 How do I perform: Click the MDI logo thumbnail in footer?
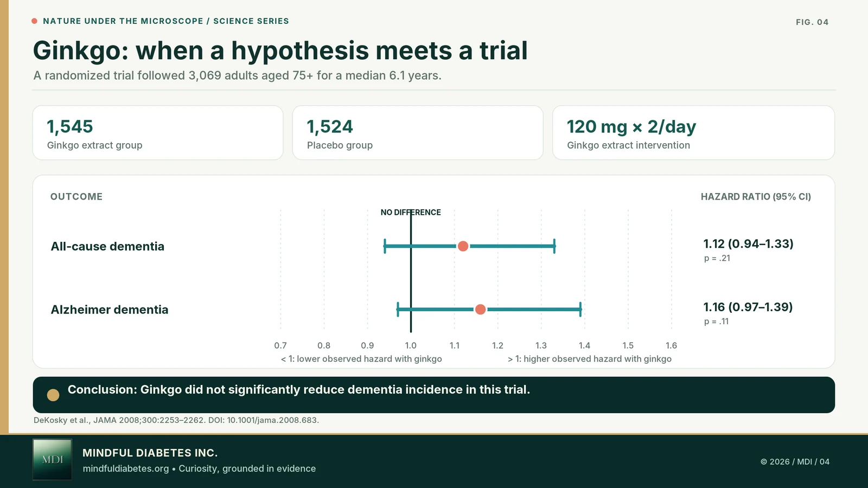pyautogui.click(x=52, y=460)
